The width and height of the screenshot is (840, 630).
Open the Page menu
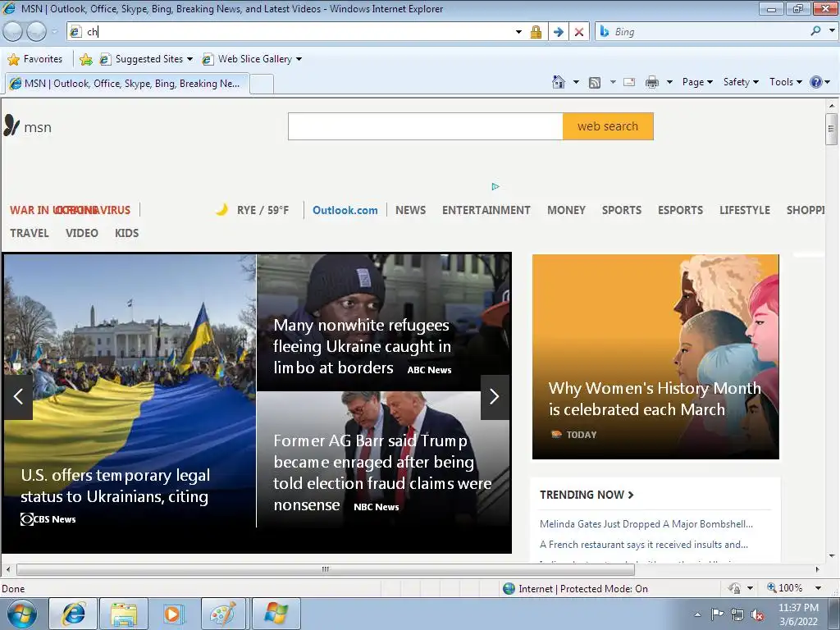(697, 82)
